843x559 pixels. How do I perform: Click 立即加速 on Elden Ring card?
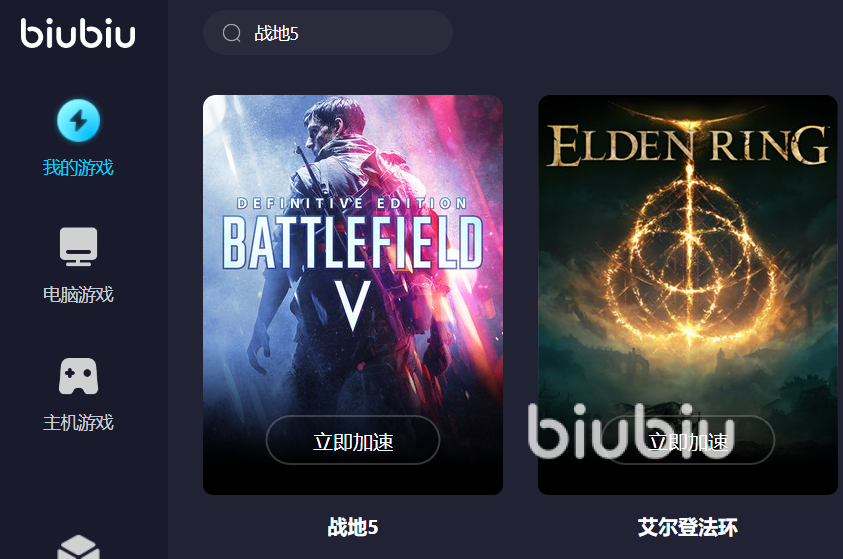tap(688, 440)
